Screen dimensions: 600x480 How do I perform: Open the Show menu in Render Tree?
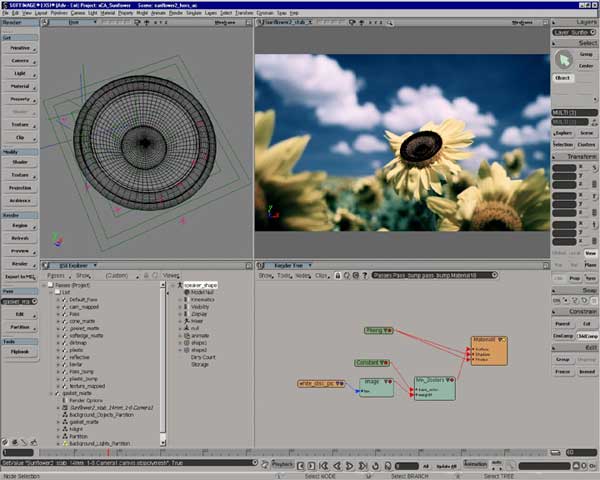(266, 274)
